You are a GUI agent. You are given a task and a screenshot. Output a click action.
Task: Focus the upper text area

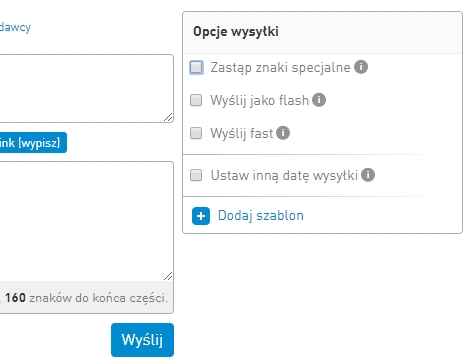(87, 88)
